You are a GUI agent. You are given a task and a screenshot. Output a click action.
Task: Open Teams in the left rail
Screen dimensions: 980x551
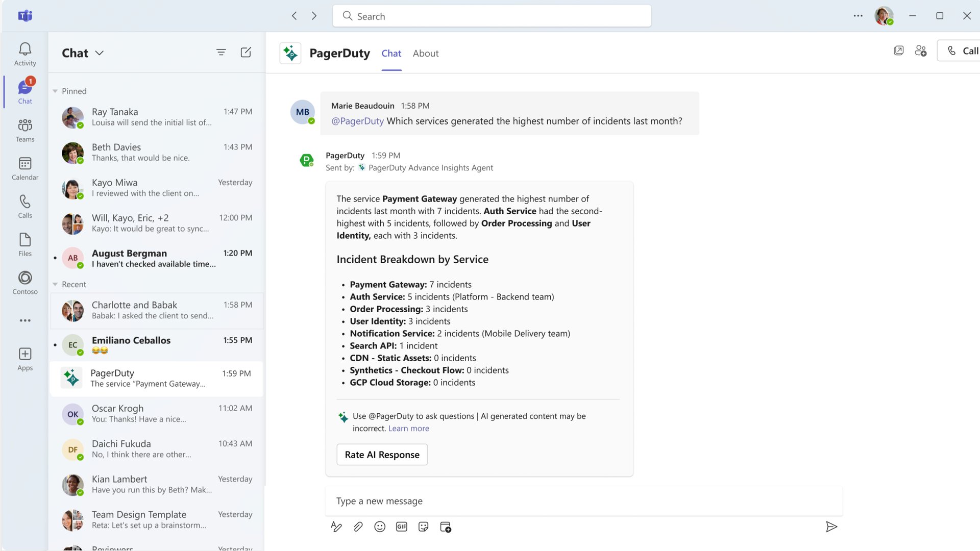click(25, 130)
